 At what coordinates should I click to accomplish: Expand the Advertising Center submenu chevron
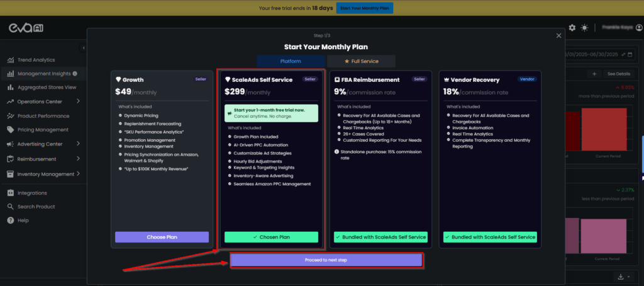coord(78,144)
